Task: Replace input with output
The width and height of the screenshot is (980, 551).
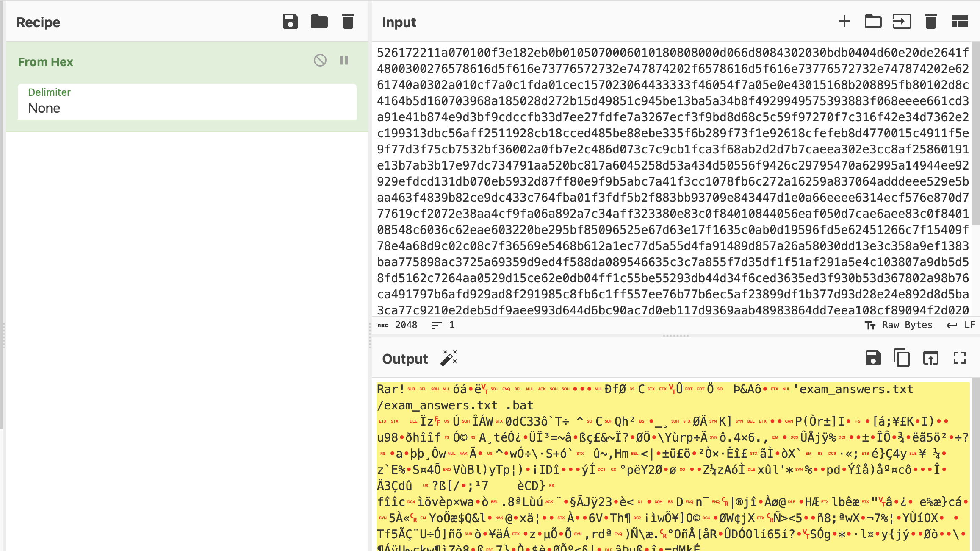Action: tap(930, 358)
